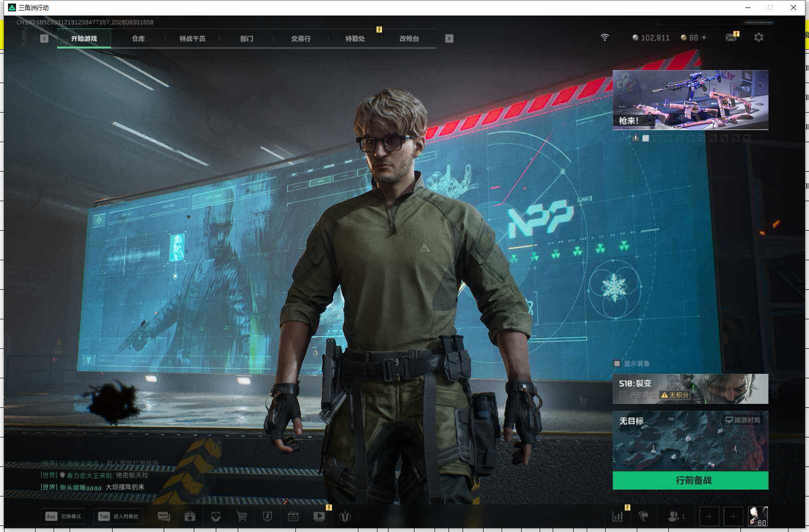This screenshot has width=809, height=532.
Task: Click the gold coin 86 balance
Action: [689, 38]
